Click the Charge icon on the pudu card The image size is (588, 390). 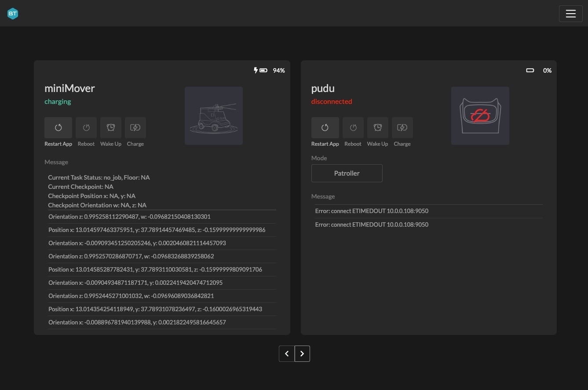pyautogui.click(x=402, y=128)
